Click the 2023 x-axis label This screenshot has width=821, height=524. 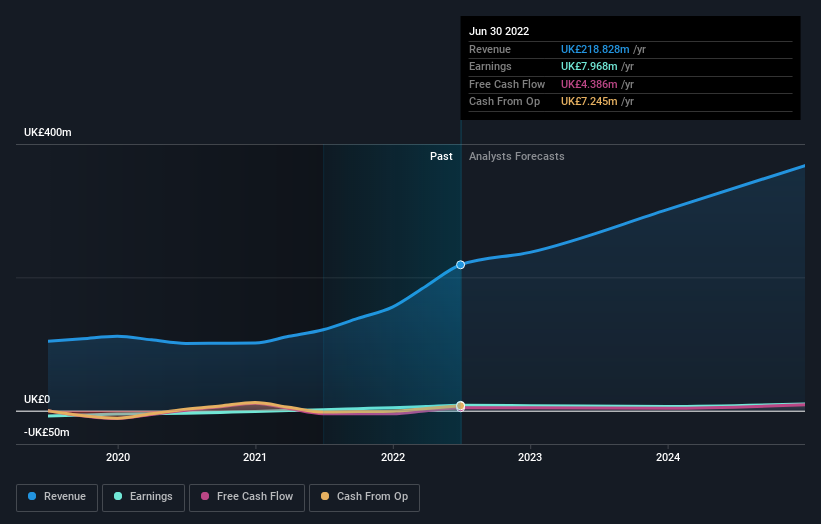530,457
